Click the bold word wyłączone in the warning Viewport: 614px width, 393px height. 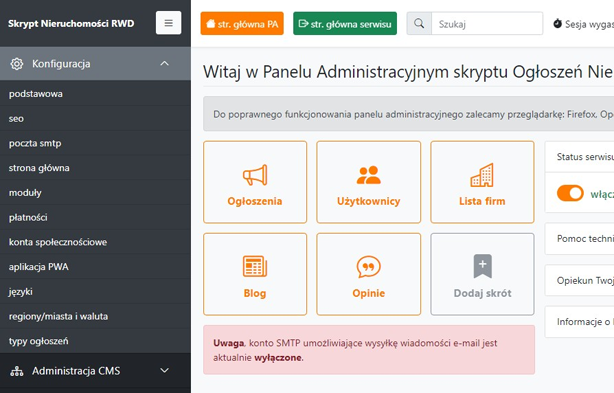[278, 358]
